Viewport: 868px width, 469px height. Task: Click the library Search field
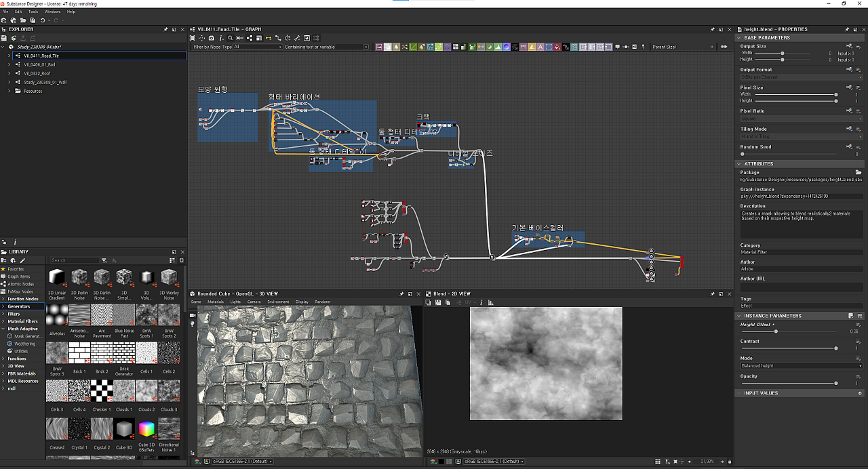pyautogui.click(x=75, y=260)
